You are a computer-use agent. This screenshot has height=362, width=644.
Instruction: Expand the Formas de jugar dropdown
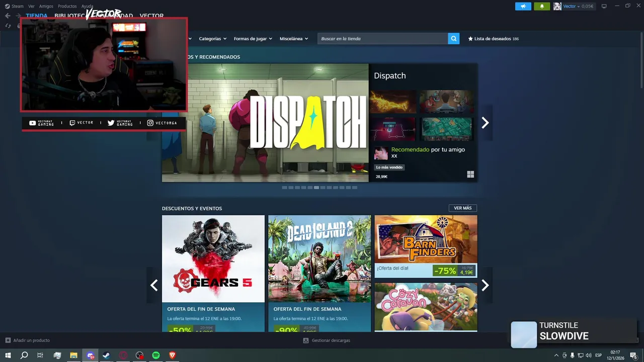[253, 39]
